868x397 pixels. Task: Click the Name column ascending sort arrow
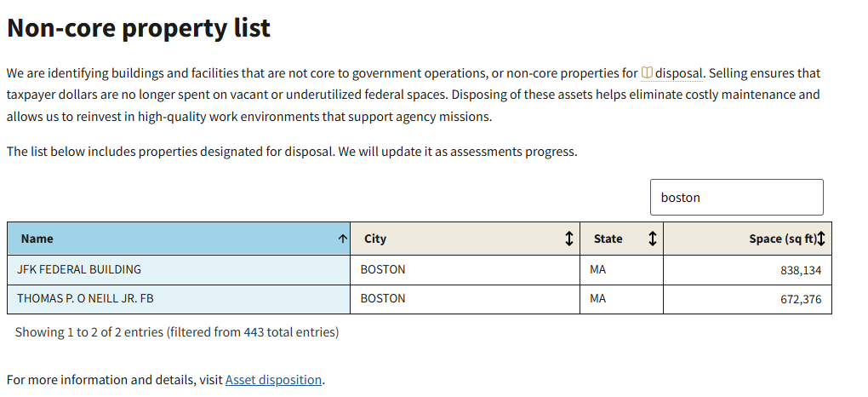click(x=342, y=239)
